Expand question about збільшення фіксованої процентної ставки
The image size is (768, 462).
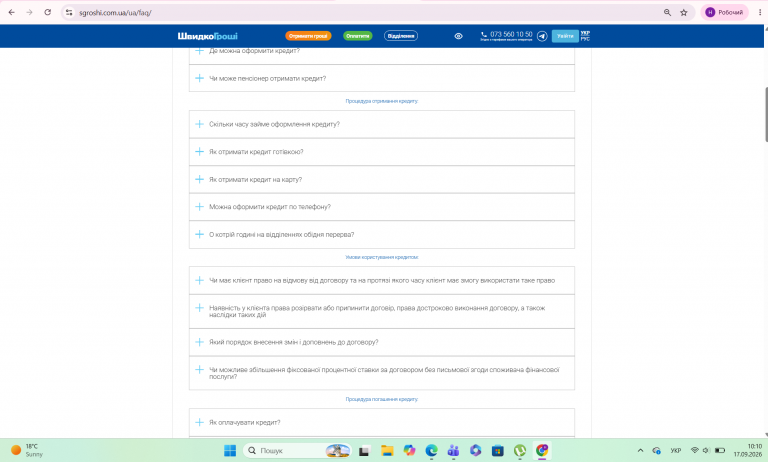382,373
